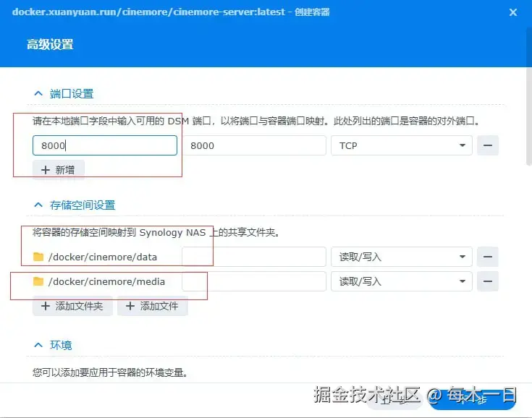Open the TCP protocol dropdown
Image resolution: width=532 pixels, height=418 pixels.
pyautogui.click(x=402, y=145)
